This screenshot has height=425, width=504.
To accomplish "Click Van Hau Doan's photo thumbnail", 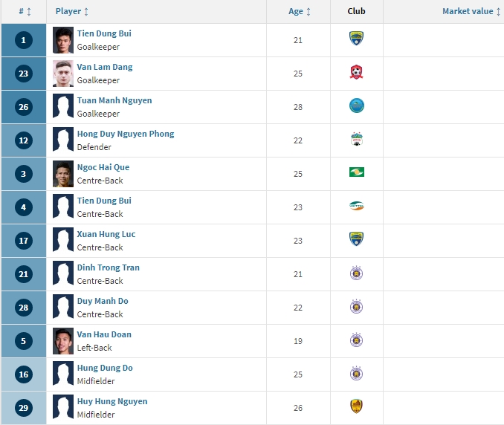I will [63, 341].
